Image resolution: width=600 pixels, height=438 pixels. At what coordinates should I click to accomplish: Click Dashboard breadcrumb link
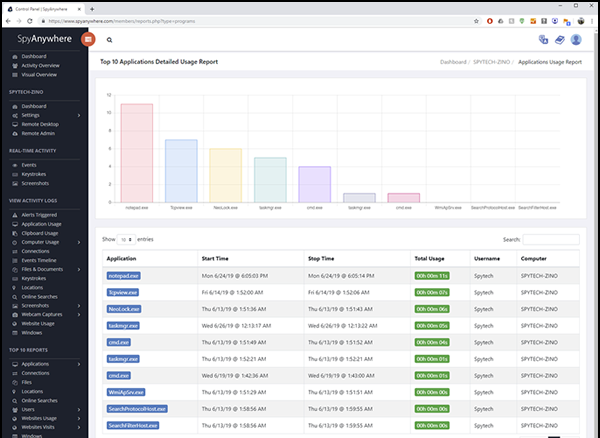click(453, 62)
